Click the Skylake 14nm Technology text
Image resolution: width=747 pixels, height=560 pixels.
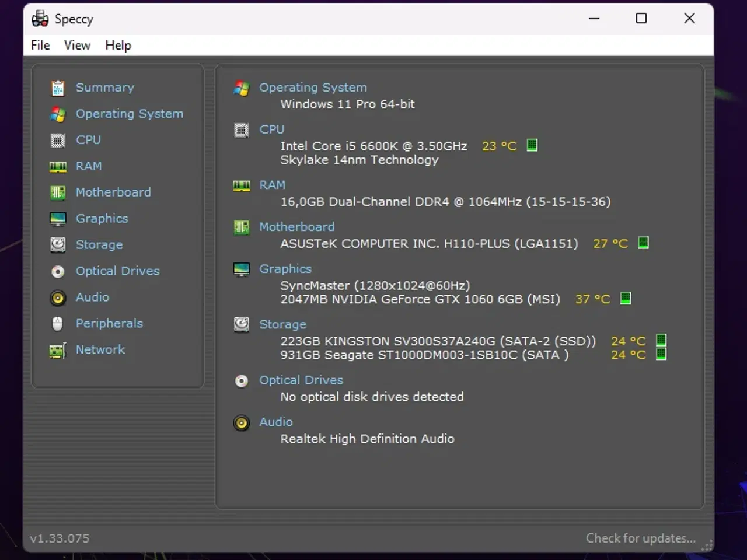pos(359,160)
